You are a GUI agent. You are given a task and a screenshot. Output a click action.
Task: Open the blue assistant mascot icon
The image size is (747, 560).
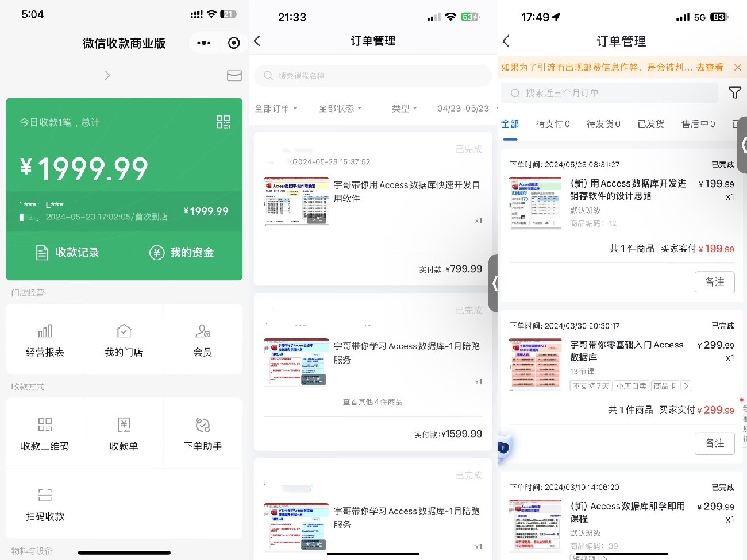504,447
